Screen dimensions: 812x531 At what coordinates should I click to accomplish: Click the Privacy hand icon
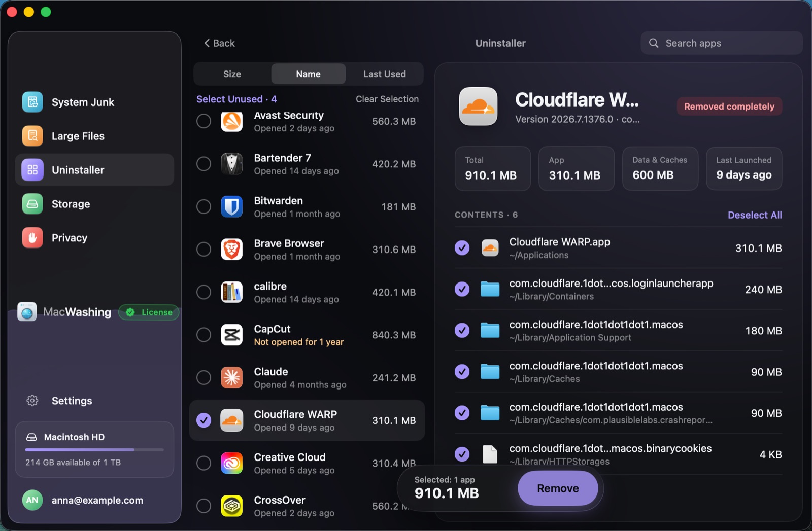(32, 238)
